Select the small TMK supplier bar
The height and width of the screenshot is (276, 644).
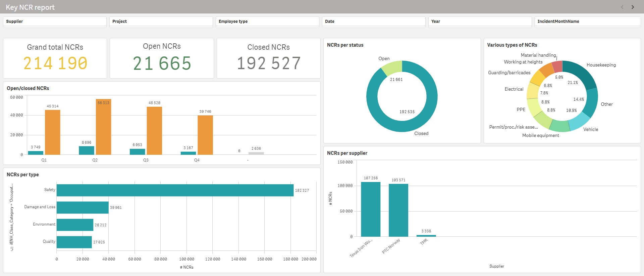(x=426, y=236)
